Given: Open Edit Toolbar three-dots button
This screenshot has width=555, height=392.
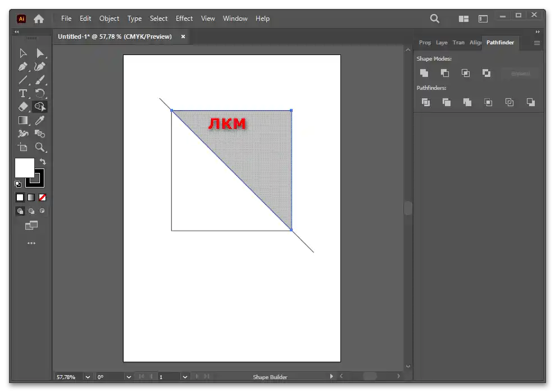Looking at the screenshot, I should click(31, 243).
